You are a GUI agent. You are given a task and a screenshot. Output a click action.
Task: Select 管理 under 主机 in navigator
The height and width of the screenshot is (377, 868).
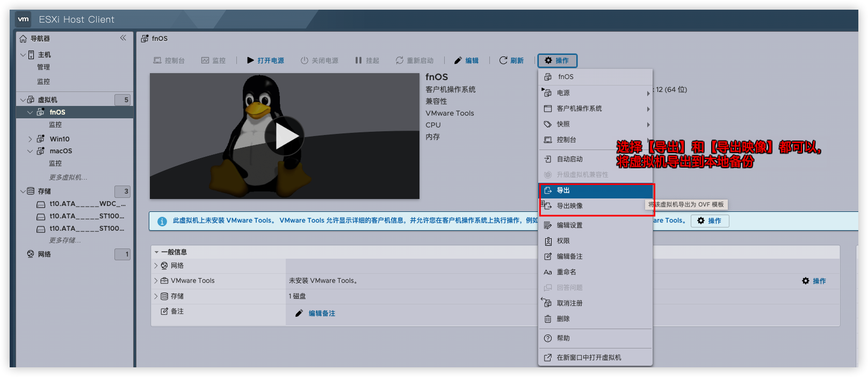(x=44, y=67)
